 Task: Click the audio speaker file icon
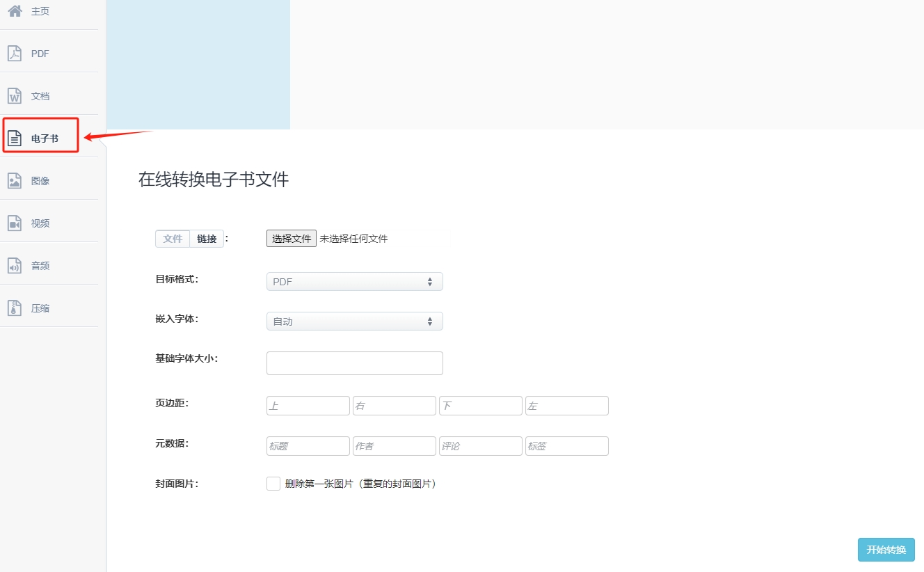pyautogui.click(x=15, y=266)
